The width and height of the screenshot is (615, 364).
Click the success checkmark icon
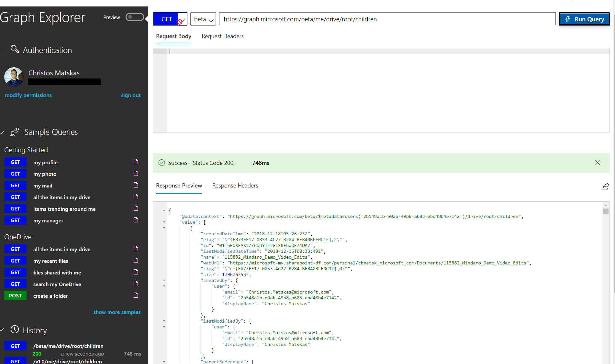click(x=162, y=163)
